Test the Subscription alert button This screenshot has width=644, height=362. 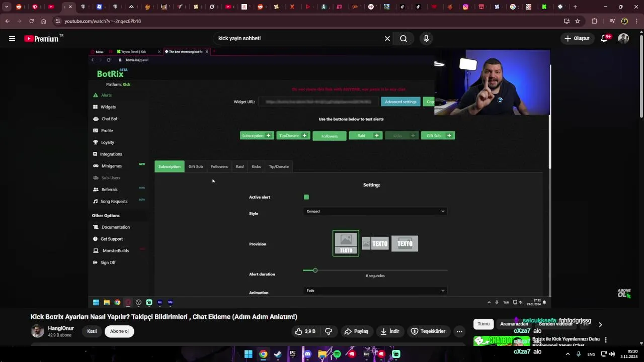[257, 136]
